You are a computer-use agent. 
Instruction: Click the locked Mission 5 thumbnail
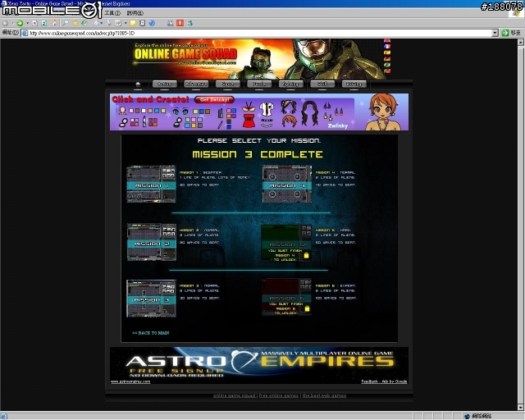click(x=286, y=243)
